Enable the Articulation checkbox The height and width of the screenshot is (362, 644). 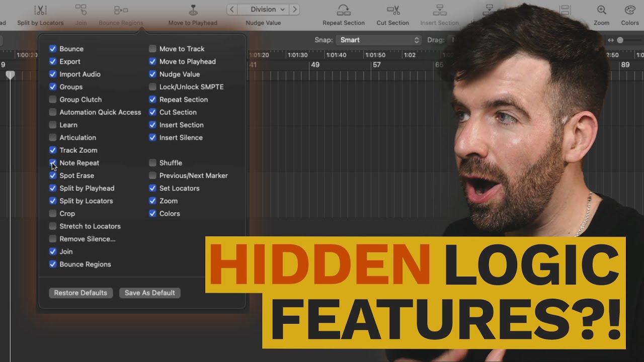tap(53, 137)
